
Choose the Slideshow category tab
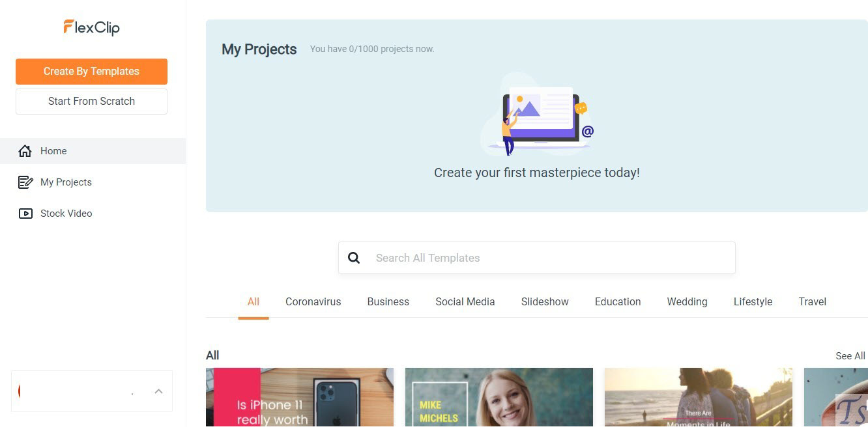545,302
